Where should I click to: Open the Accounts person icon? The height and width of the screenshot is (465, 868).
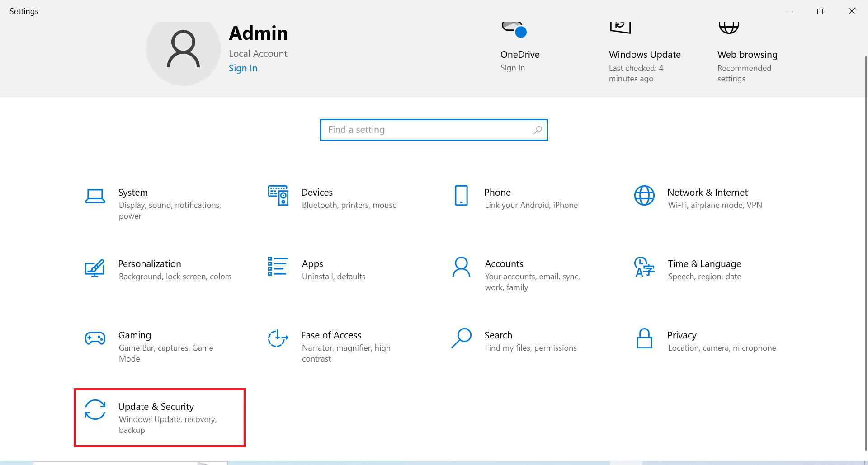[461, 267]
